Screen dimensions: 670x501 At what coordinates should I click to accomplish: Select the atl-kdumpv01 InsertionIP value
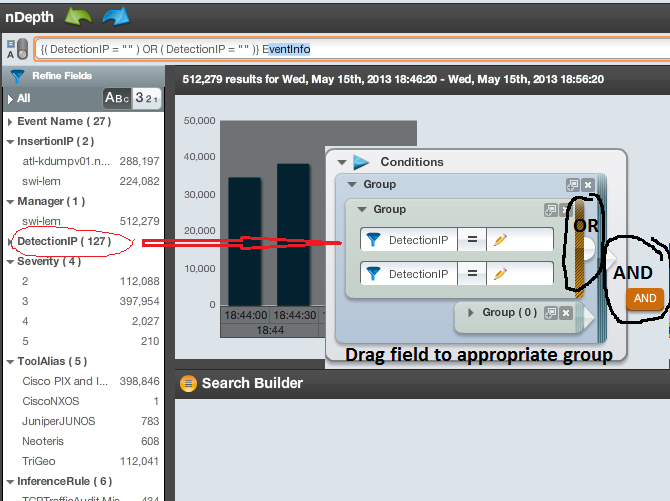click(x=91, y=161)
